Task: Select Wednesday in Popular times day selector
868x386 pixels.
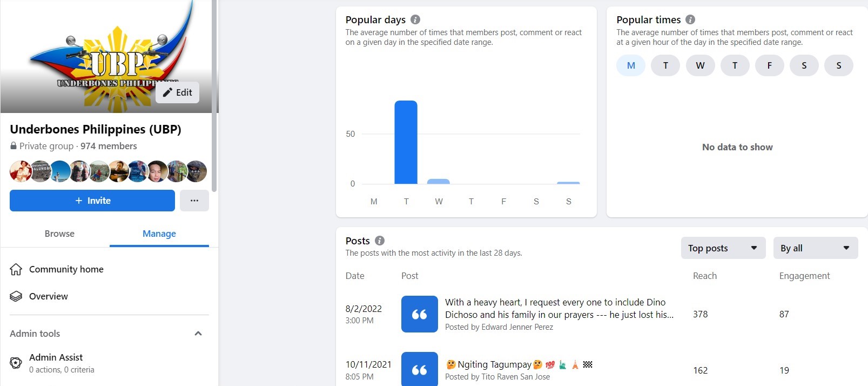Action: [x=700, y=65]
